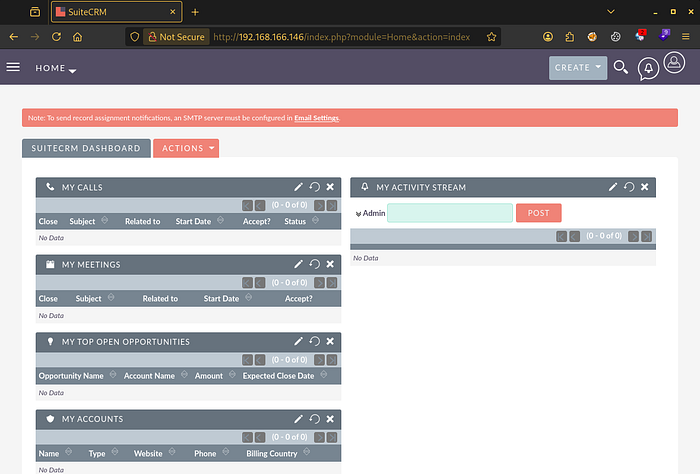The image size is (700, 474).
Task: Remove the My Meetings dashlet
Action: [330, 264]
